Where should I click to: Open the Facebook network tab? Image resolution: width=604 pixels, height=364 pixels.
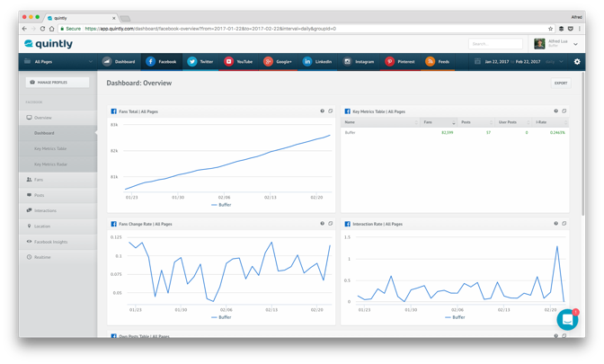[161, 62]
